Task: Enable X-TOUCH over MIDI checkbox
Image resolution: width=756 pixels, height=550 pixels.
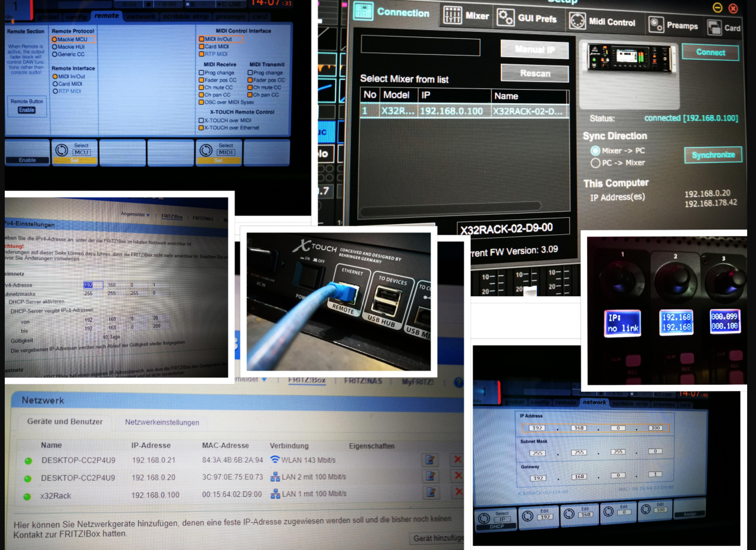Action: (x=201, y=120)
